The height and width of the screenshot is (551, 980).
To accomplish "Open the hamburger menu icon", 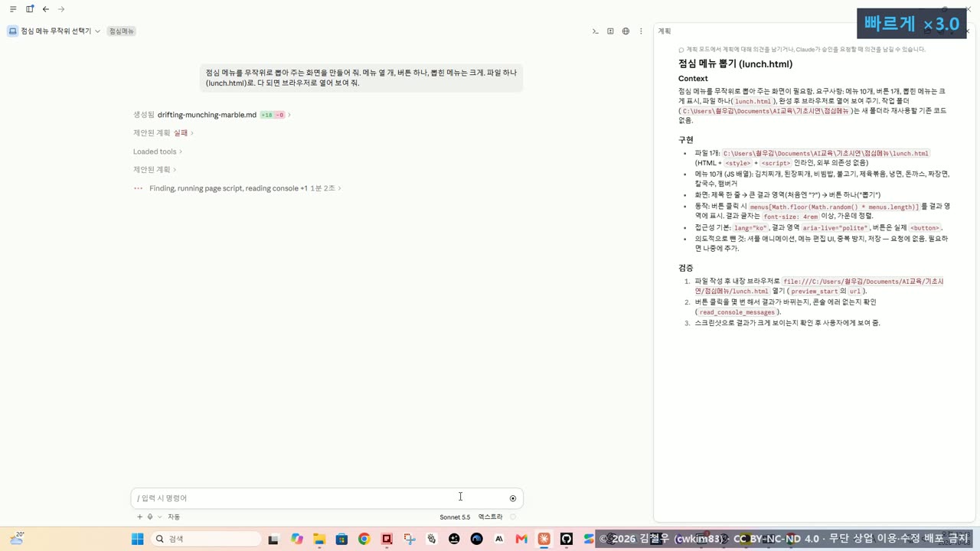I will tap(13, 9).
